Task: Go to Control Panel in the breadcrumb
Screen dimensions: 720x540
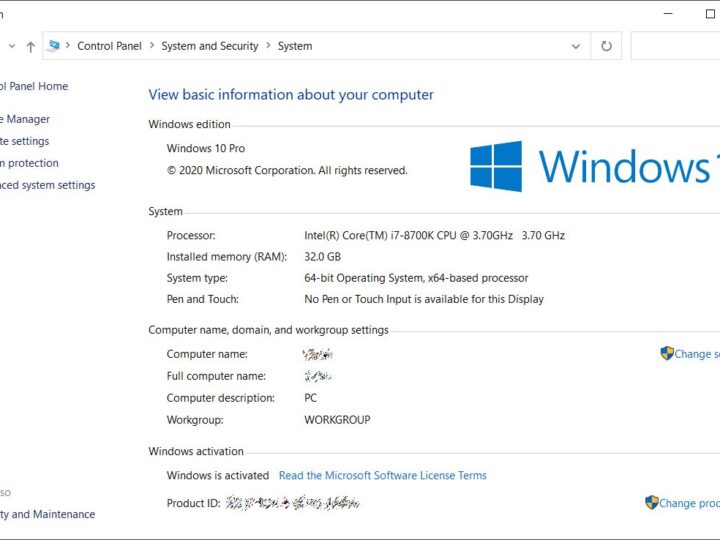Action: [x=109, y=46]
